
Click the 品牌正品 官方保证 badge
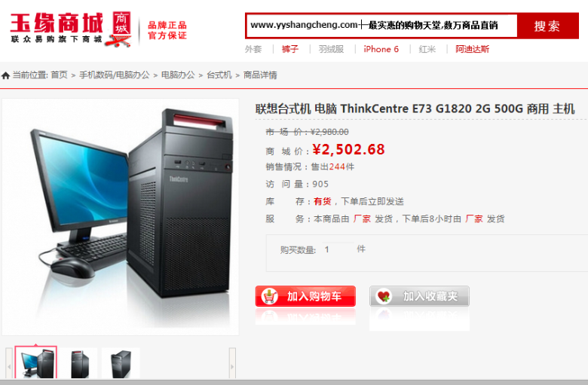point(167,30)
